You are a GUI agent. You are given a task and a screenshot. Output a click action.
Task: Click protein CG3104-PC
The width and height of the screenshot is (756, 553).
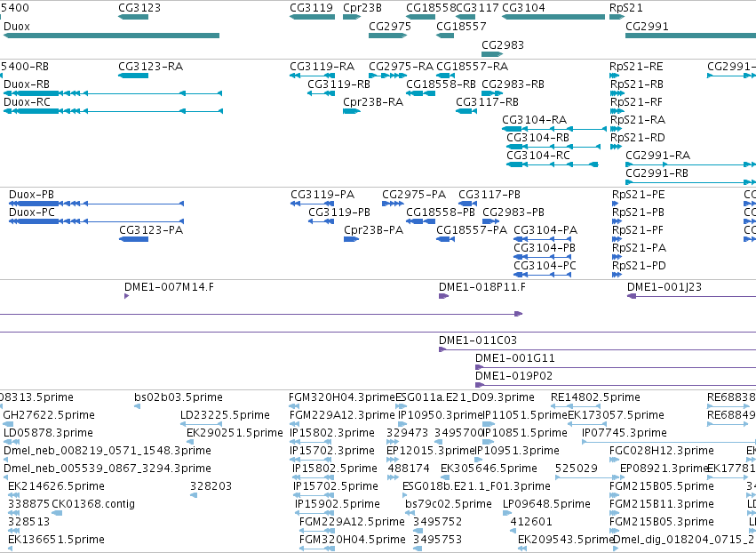(545, 266)
